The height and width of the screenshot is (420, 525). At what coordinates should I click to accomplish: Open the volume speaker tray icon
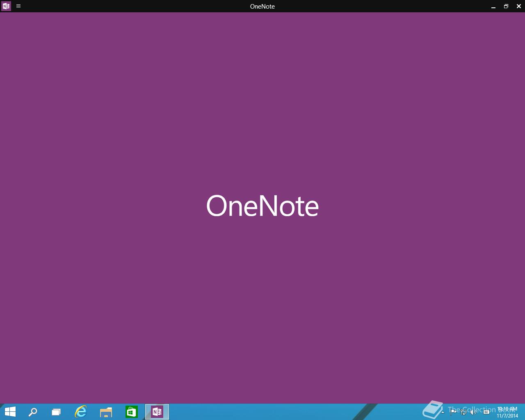point(474,412)
